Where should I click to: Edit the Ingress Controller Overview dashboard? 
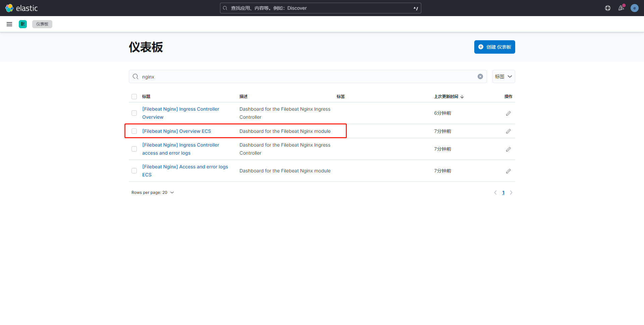tap(508, 113)
